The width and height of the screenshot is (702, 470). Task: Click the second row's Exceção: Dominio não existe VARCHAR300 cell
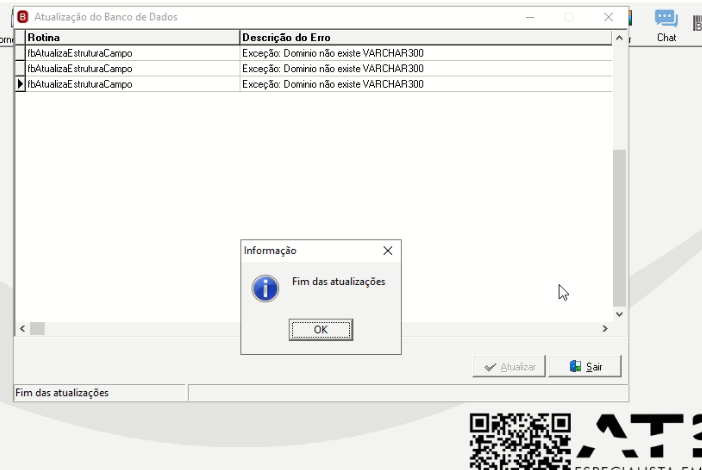pyautogui.click(x=426, y=68)
